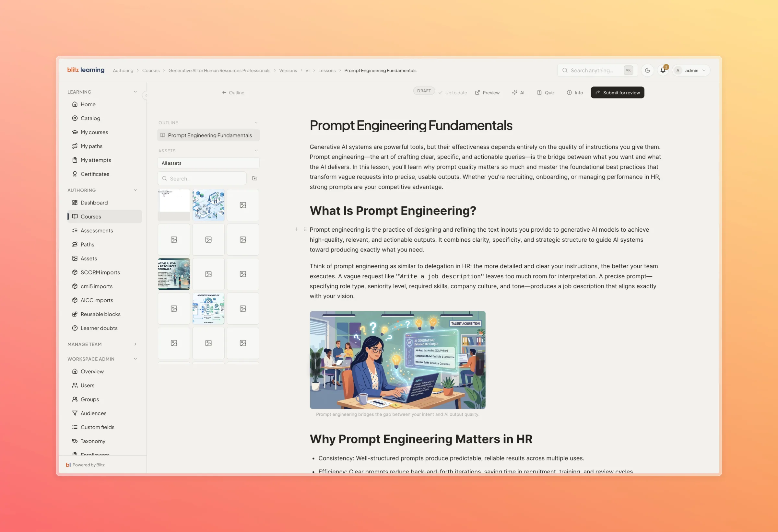Open authoring Dashboard

[x=105, y=203]
